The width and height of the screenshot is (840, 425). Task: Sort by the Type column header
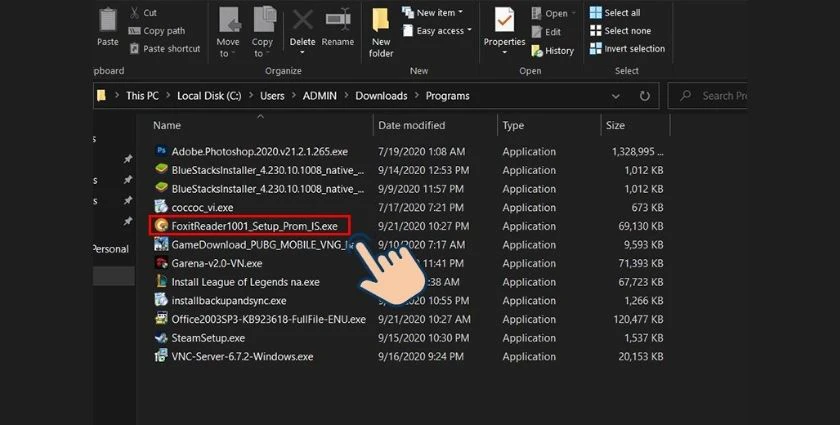coord(513,125)
